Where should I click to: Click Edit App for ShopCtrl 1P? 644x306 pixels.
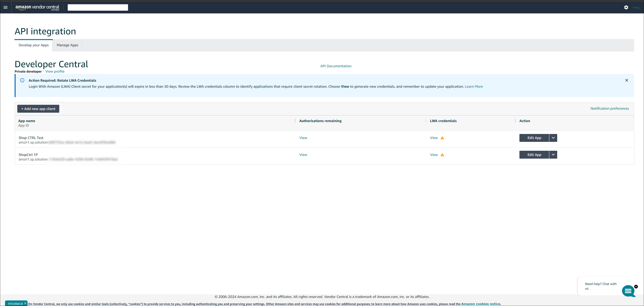(534, 155)
